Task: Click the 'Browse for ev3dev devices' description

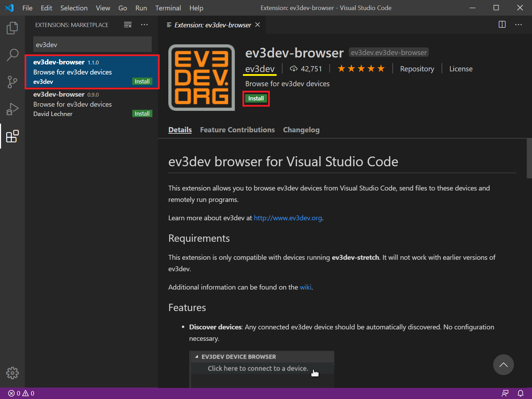Action: coord(287,84)
